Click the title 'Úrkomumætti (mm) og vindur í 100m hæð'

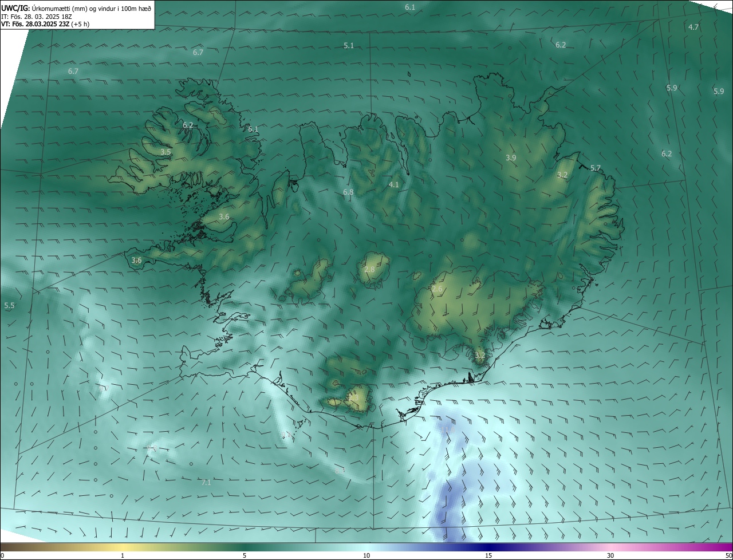(91, 8)
